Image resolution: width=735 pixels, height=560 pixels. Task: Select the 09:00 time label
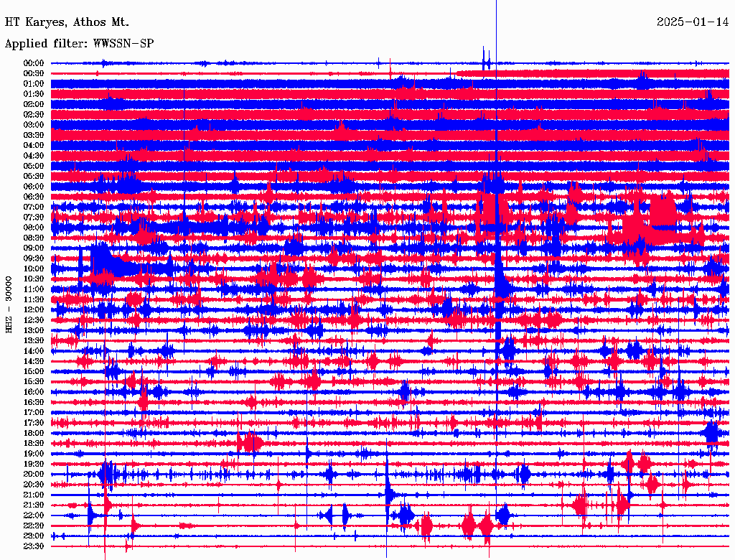point(34,248)
